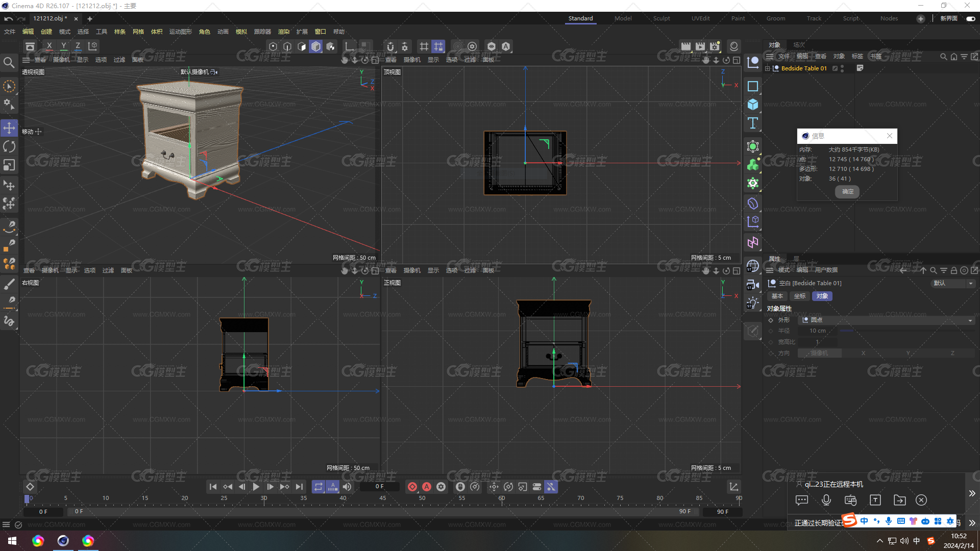Open the Object Manager hamburger menu
This screenshot has width=980, height=551.
click(770, 57)
